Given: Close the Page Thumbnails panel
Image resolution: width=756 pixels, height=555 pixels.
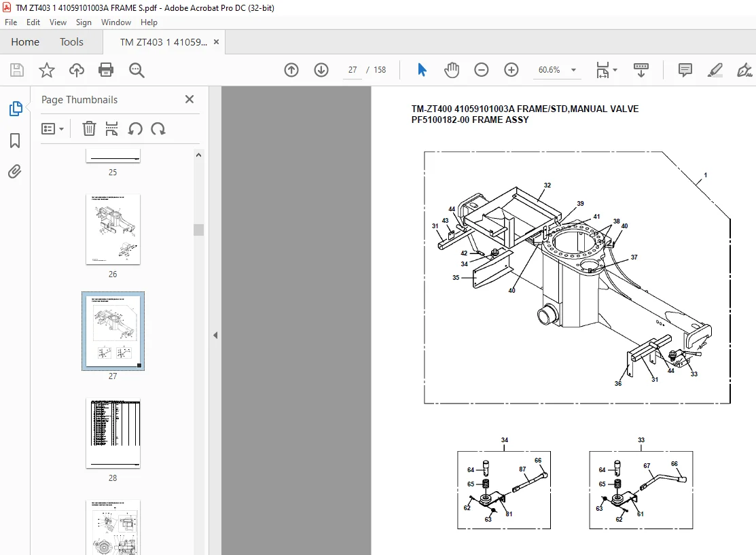Looking at the screenshot, I should 190,99.
